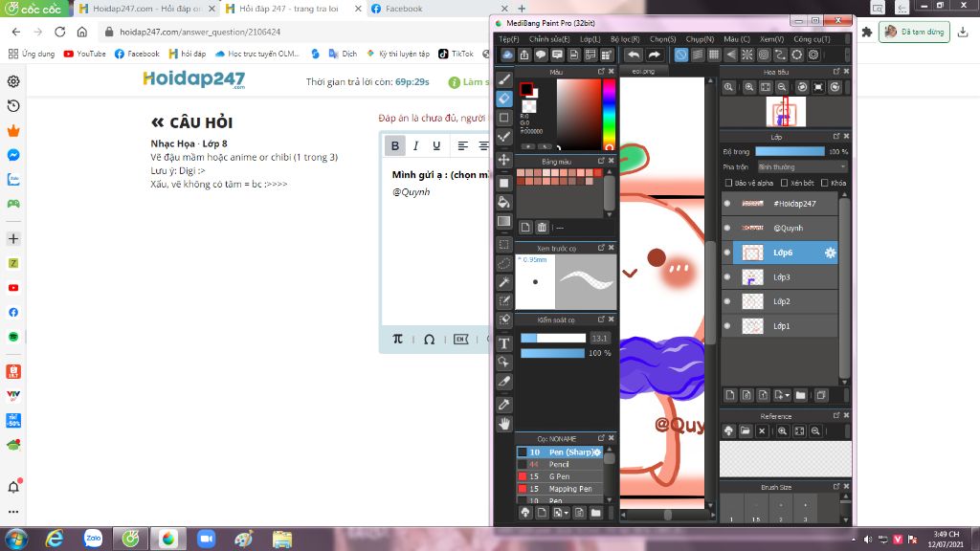Screen dimensions: 980x551
Task: Open Lớp6 layer settings gear
Action: [830, 253]
